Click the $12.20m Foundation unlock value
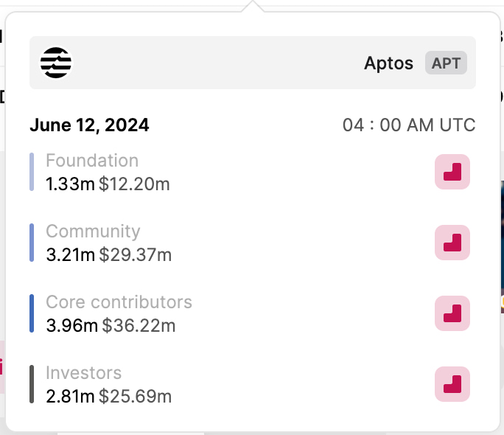The image size is (504, 435). point(134,184)
